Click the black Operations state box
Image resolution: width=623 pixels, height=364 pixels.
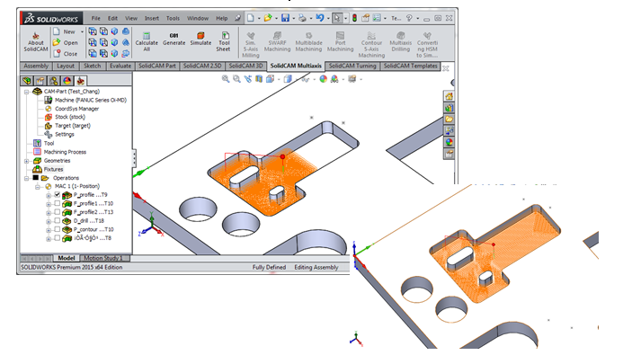click(36, 178)
